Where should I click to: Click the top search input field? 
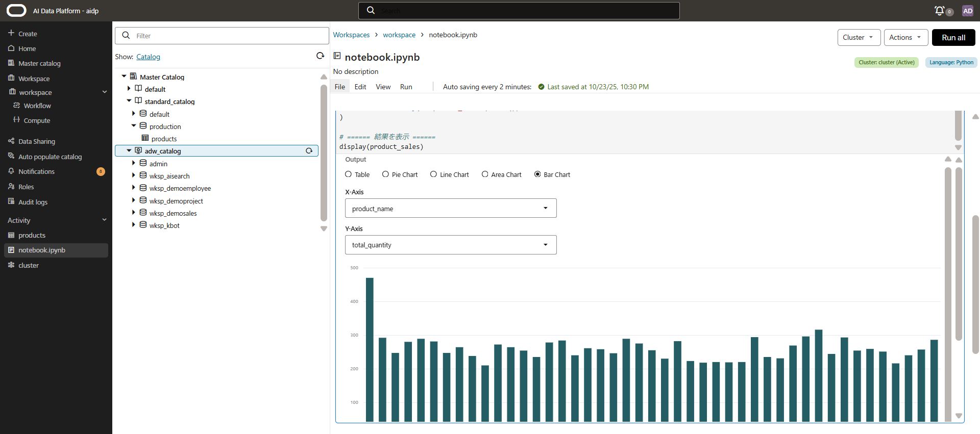coord(519,10)
